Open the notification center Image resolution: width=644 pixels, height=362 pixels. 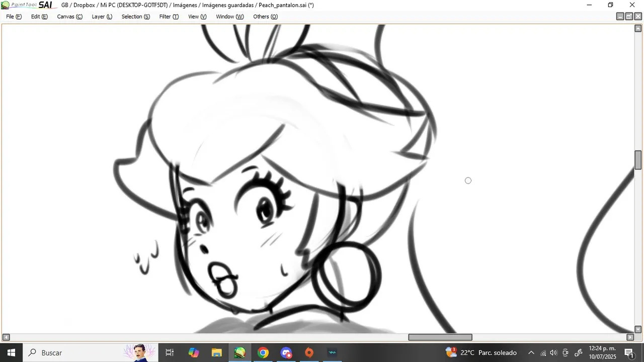tap(629, 352)
